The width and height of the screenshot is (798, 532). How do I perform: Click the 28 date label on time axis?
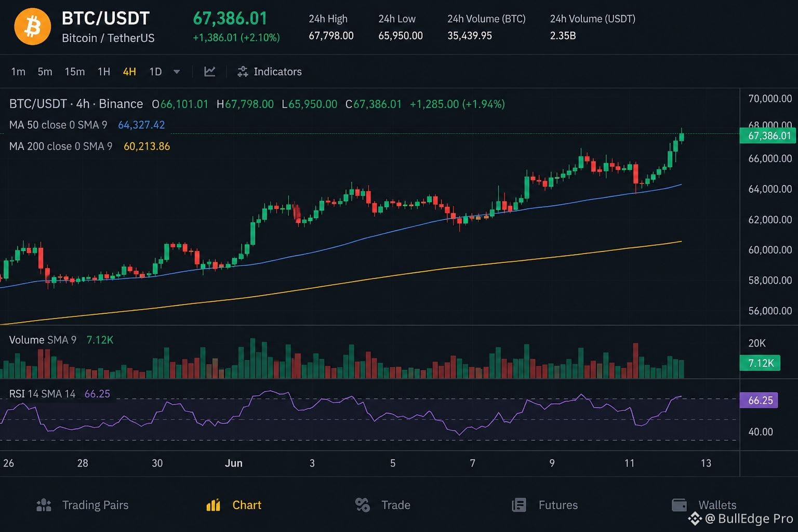pyautogui.click(x=83, y=463)
